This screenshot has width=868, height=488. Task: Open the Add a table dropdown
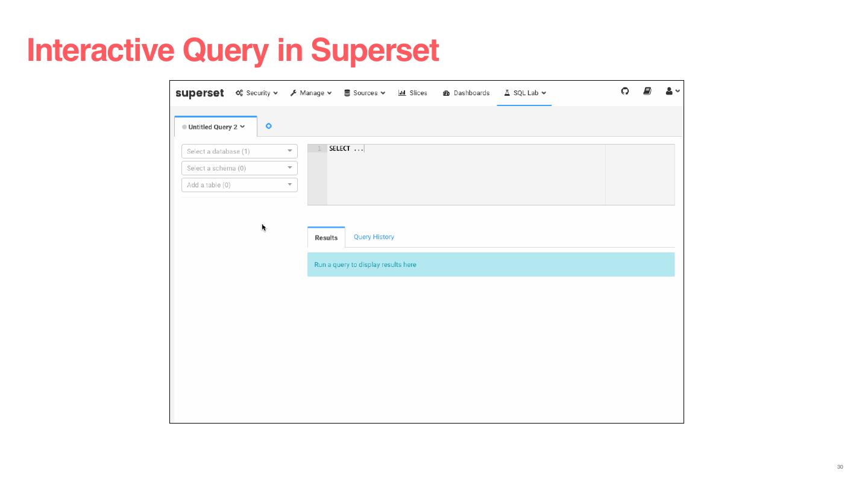tap(239, 185)
